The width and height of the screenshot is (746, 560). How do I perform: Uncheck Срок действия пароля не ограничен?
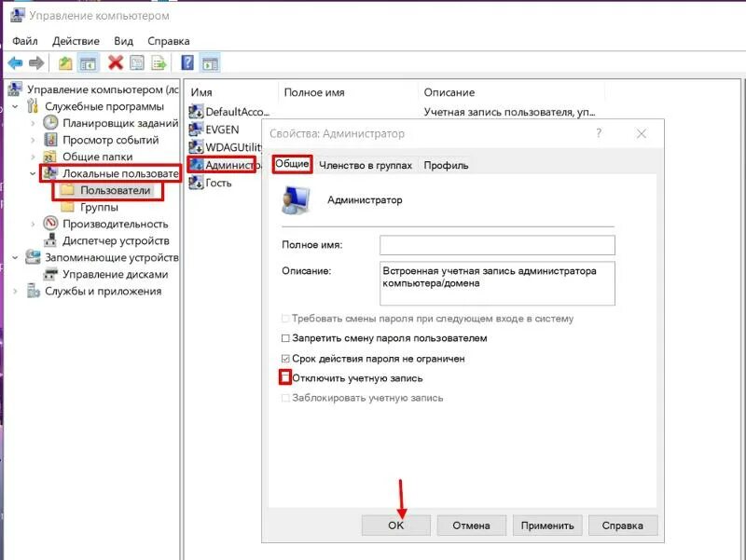(x=285, y=359)
